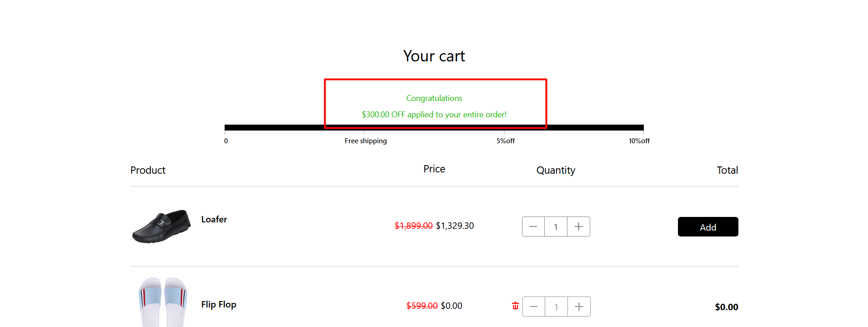Screen dimensions: 868x327
Task: Click the $300.00 OFF congratulations message
Action: tap(434, 115)
